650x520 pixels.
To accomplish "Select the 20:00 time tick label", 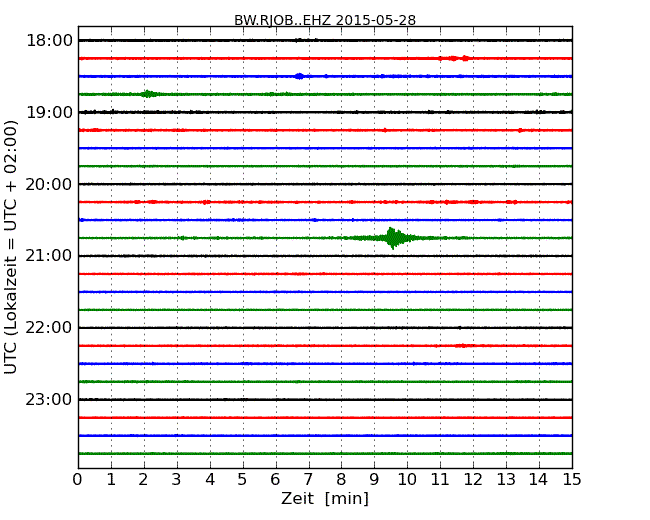I will pyautogui.click(x=49, y=184).
